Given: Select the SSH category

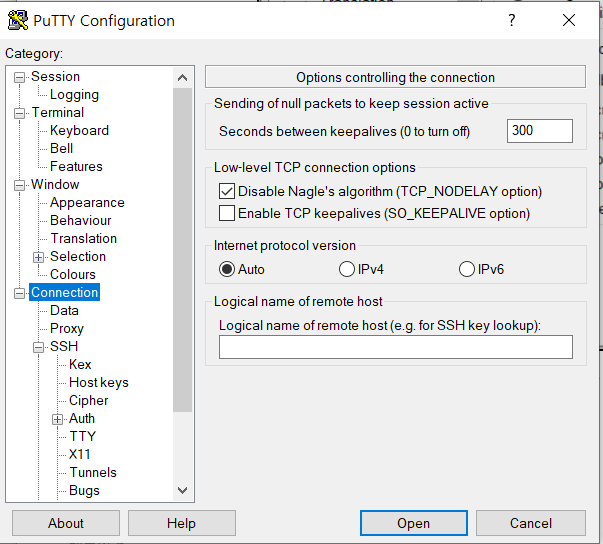Looking at the screenshot, I should click(64, 346).
